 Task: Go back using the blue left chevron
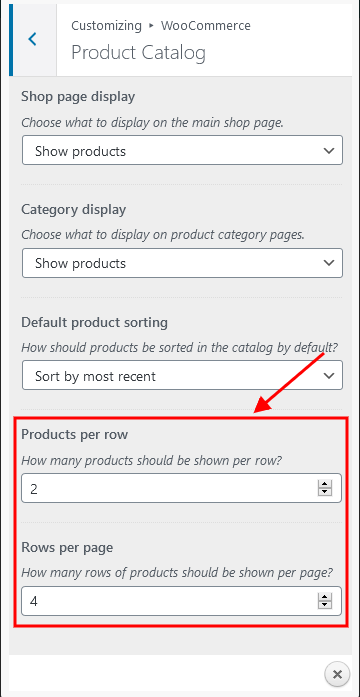point(32,40)
